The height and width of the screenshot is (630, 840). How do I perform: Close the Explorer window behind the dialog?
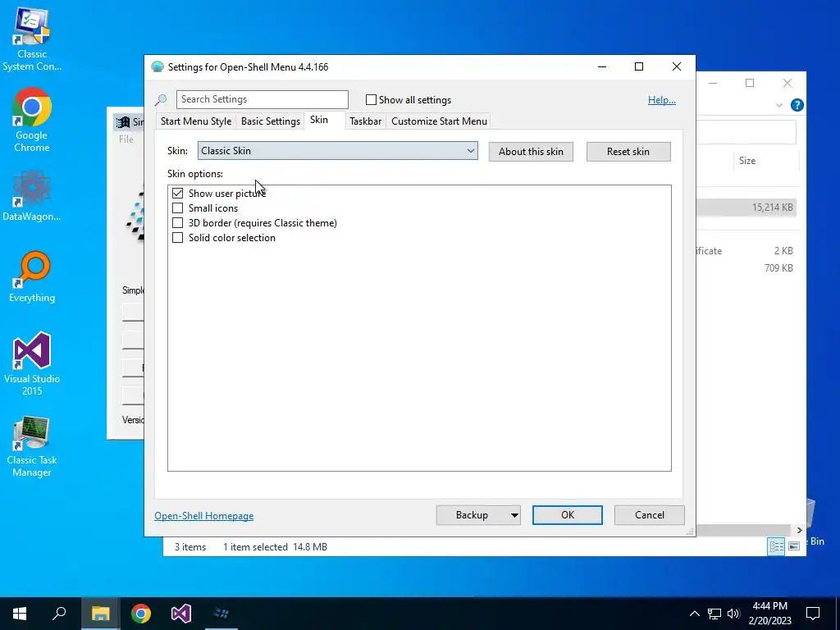click(787, 83)
